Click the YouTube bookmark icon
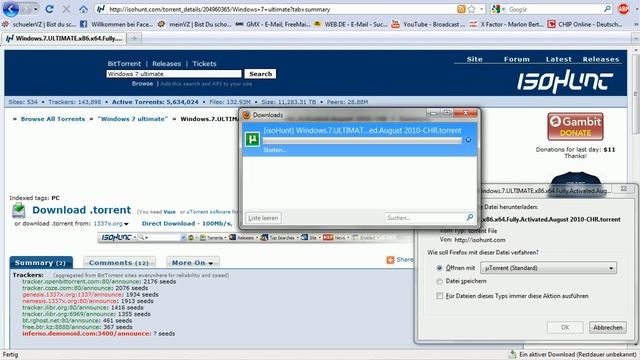 pos(395,24)
